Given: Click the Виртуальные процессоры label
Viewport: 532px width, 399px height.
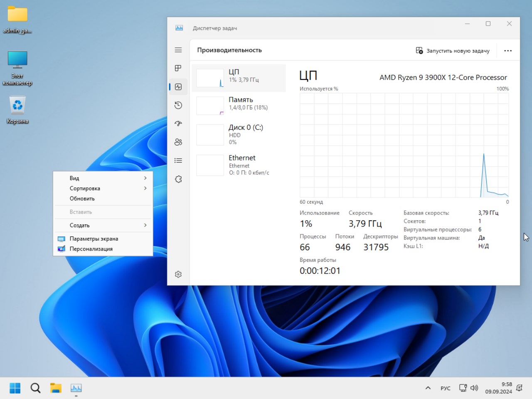Looking at the screenshot, I should point(438,229).
